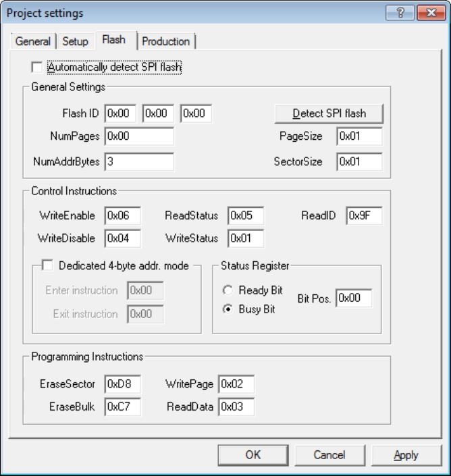451x476 pixels.
Task: Click the first Flash ID byte field
Action: 121,113
